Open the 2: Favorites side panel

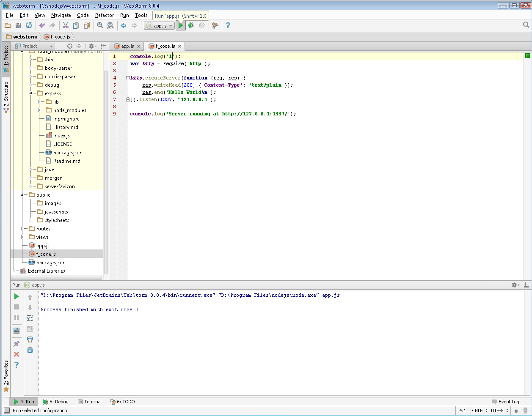[6, 376]
